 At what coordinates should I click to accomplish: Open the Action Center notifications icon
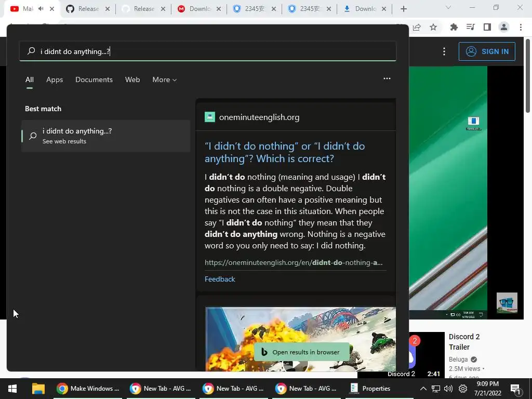(515, 389)
